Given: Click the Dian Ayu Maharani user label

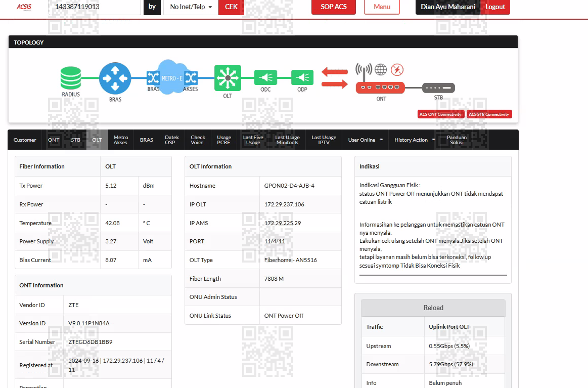Looking at the screenshot, I should click(448, 7).
